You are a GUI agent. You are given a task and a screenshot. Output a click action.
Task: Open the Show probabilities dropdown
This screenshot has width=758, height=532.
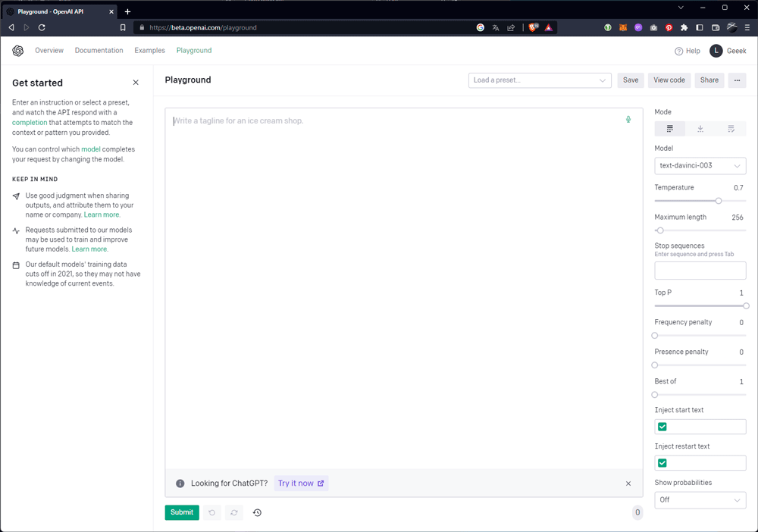700,499
